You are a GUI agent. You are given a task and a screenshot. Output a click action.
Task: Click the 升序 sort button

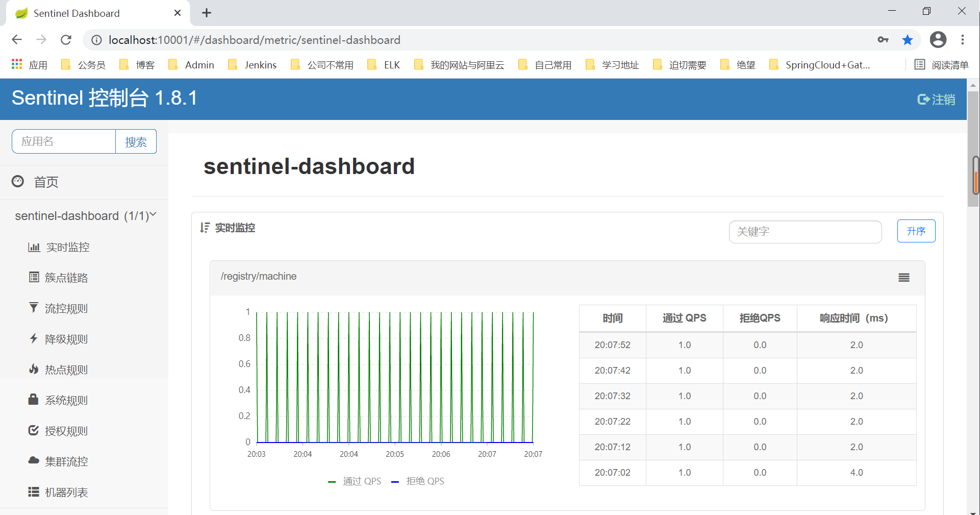916,231
